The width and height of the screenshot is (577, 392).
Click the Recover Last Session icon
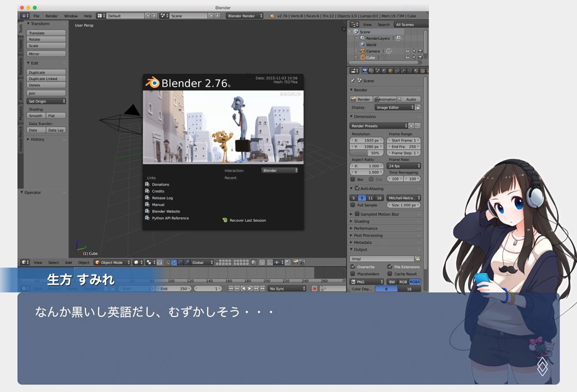[x=225, y=220]
